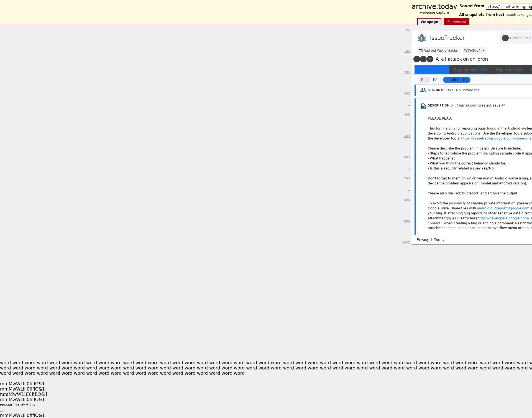Jump to the 20% scroll marker
The width and height of the screenshot is (532, 418).
click(407, 72)
